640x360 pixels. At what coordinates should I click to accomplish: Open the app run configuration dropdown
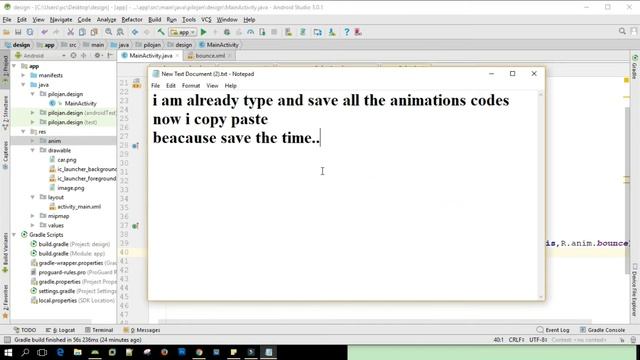[183, 32]
